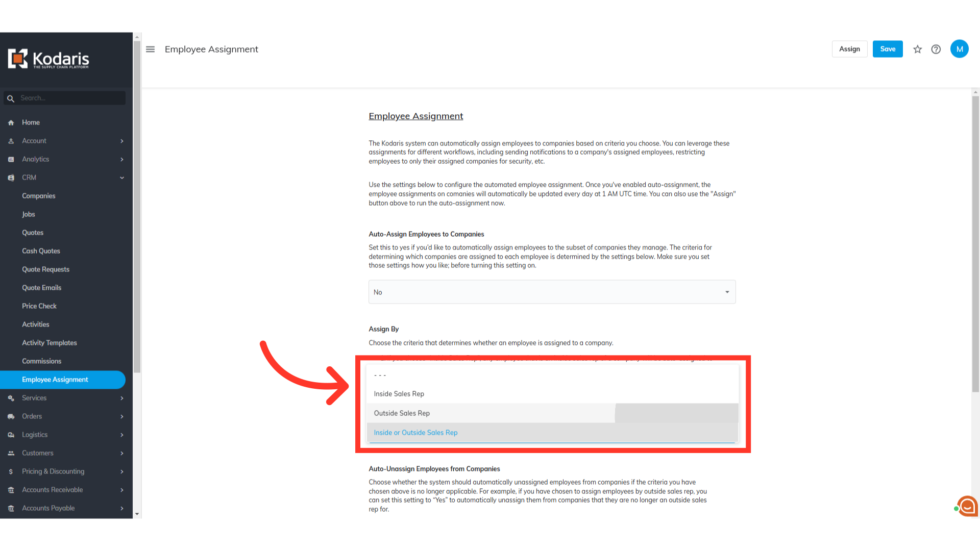Click the Home icon in sidebar
Image resolution: width=980 pixels, height=551 pixels.
[x=11, y=123]
